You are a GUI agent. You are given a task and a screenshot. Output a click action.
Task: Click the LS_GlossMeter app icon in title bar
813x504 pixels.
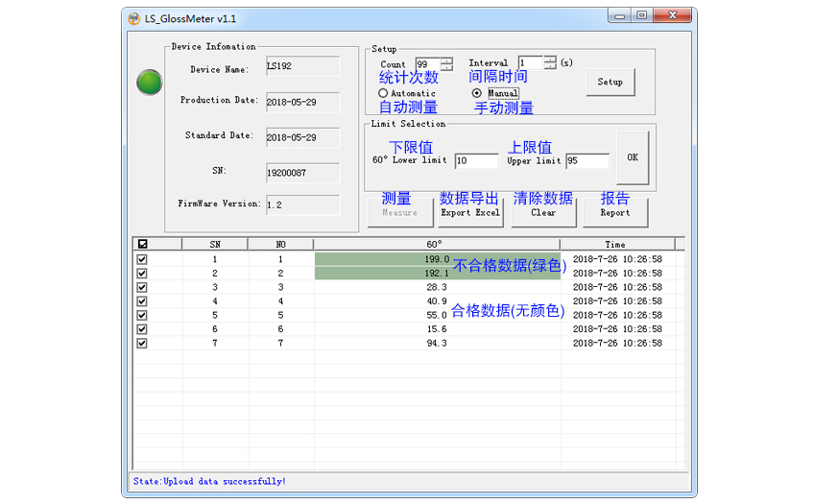point(134,18)
